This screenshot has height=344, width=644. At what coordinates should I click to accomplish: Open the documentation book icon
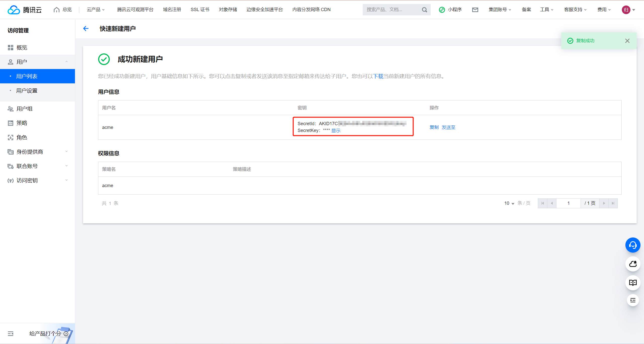pos(633,283)
